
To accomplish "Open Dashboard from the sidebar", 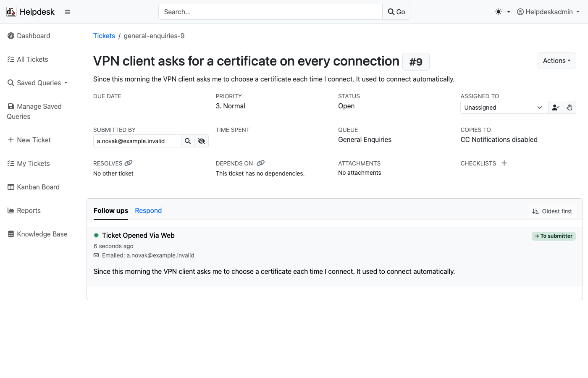I will coord(29,36).
